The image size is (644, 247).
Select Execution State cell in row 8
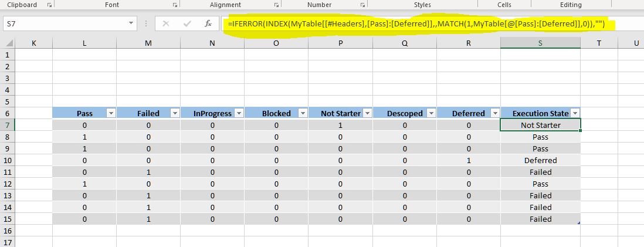point(541,137)
